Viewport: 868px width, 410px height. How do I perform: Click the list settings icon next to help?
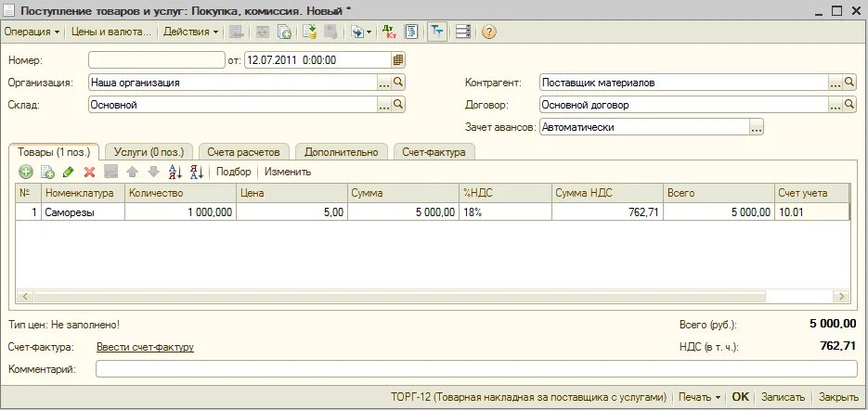tap(463, 32)
